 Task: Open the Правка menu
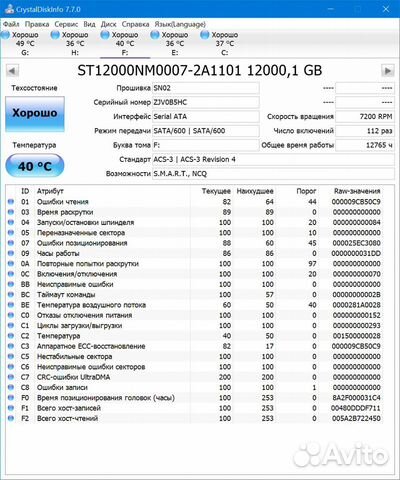(x=37, y=24)
